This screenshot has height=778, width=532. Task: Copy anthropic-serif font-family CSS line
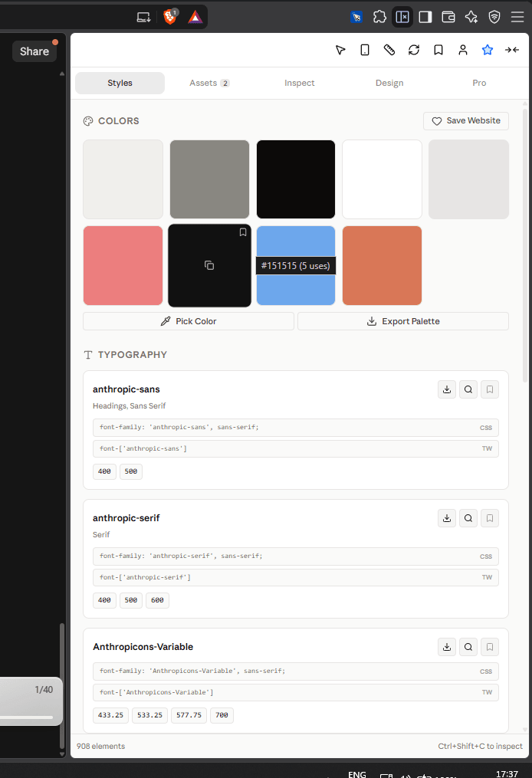[x=296, y=556]
